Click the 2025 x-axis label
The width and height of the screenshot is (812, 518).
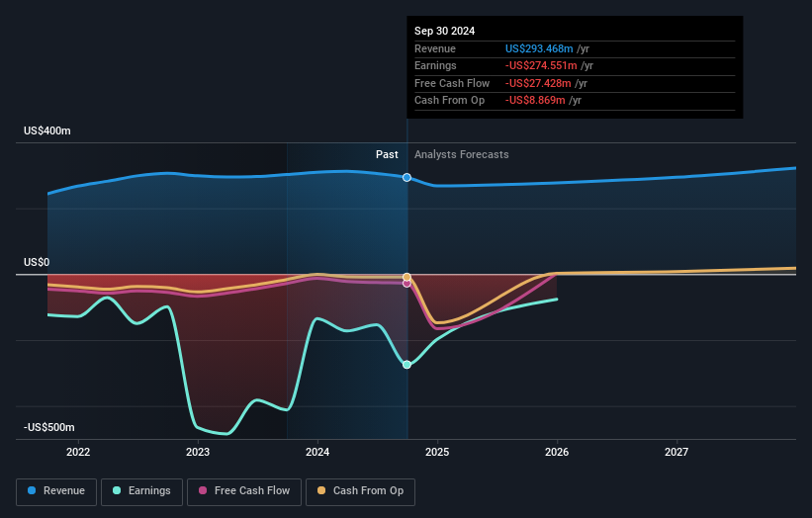[x=437, y=453]
